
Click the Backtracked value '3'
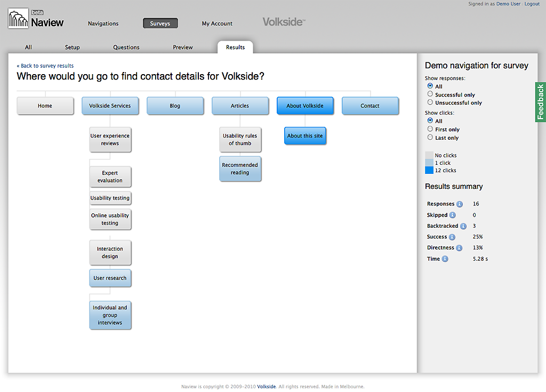click(474, 226)
